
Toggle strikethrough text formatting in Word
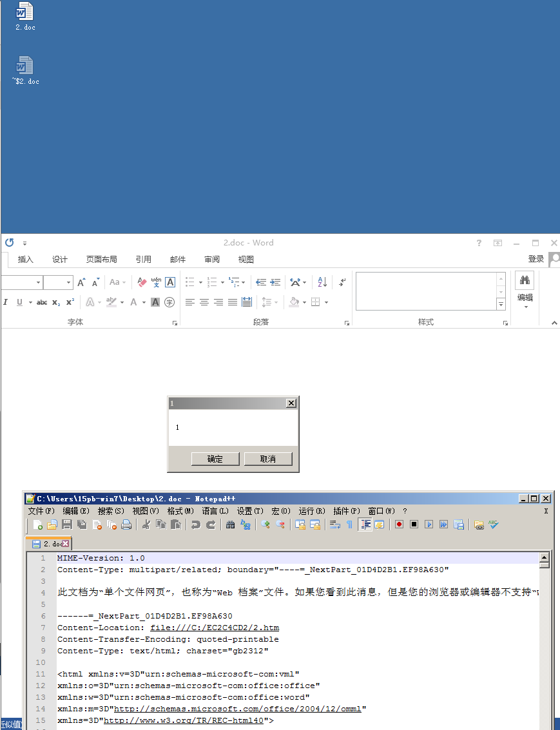(42, 302)
